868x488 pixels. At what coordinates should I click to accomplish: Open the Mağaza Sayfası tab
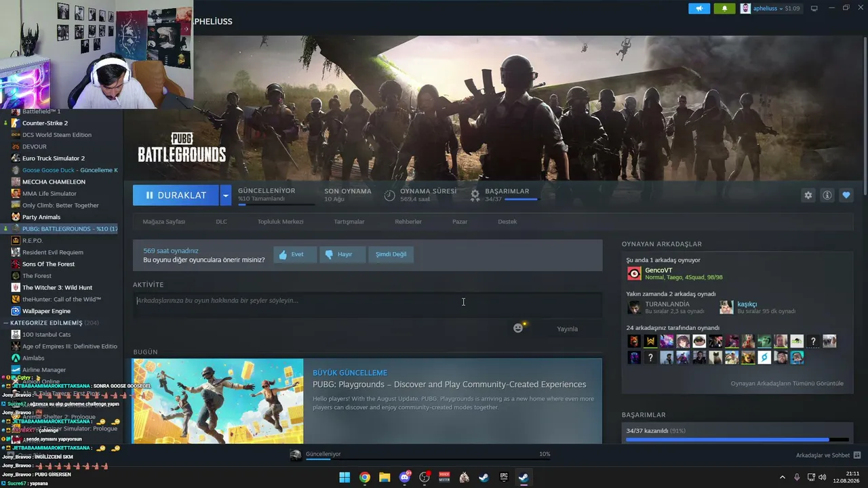click(163, 222)
